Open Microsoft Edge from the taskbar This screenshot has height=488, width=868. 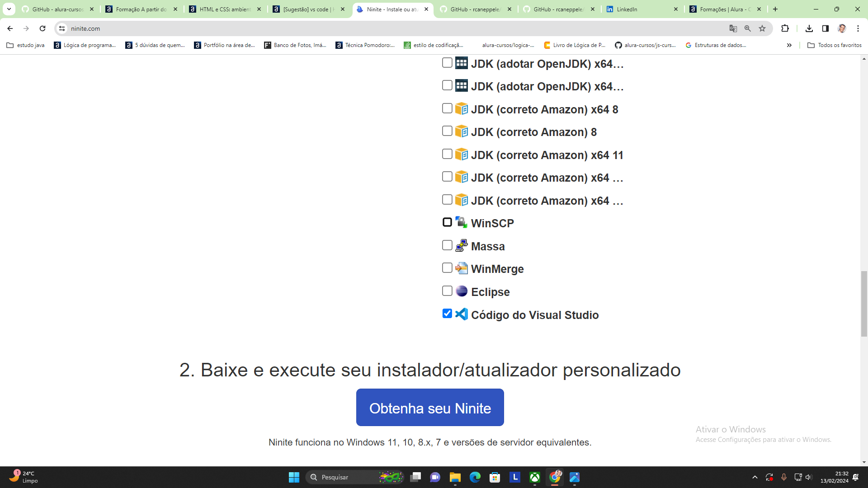tap(475, 477)
